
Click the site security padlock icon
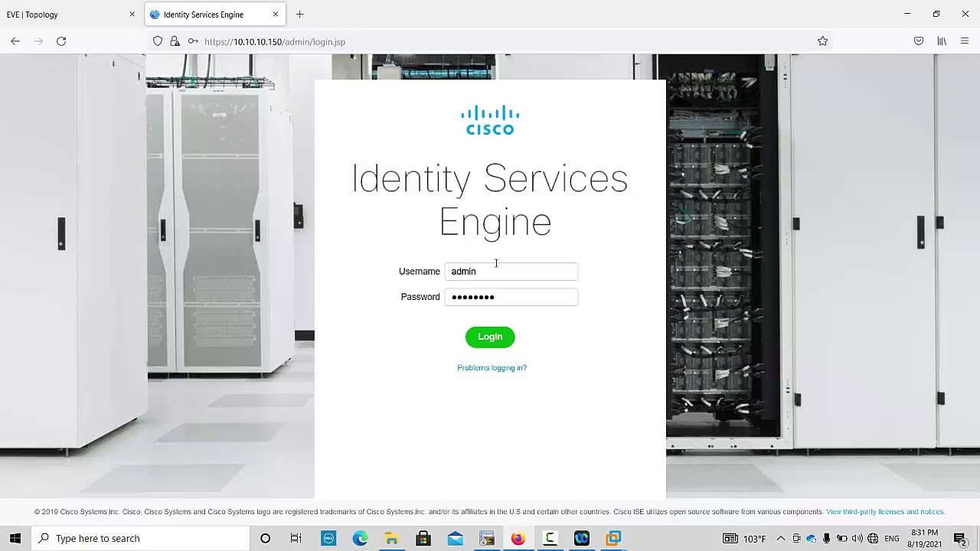(x=175, y=41)
